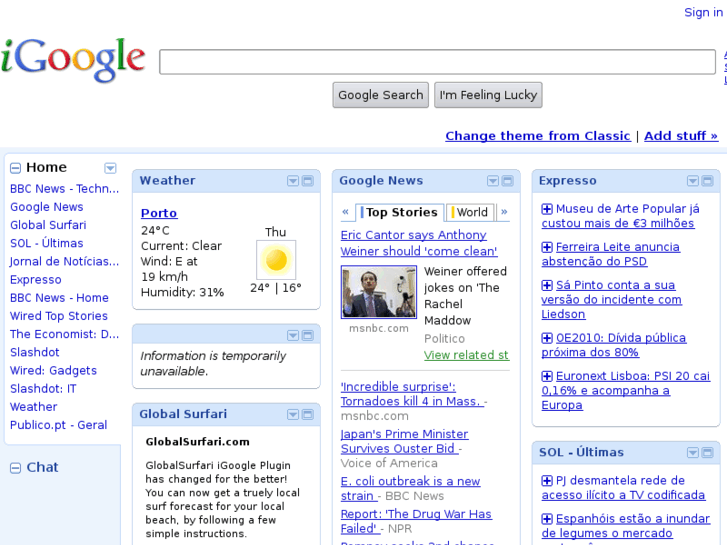727x545 pixels.
Task: Select The Economist entry in sidebar
Action: coord(64,334)
